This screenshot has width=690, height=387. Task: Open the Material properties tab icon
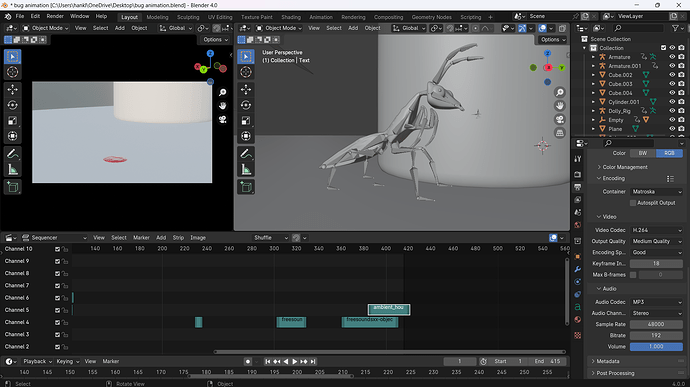(578, 320)
